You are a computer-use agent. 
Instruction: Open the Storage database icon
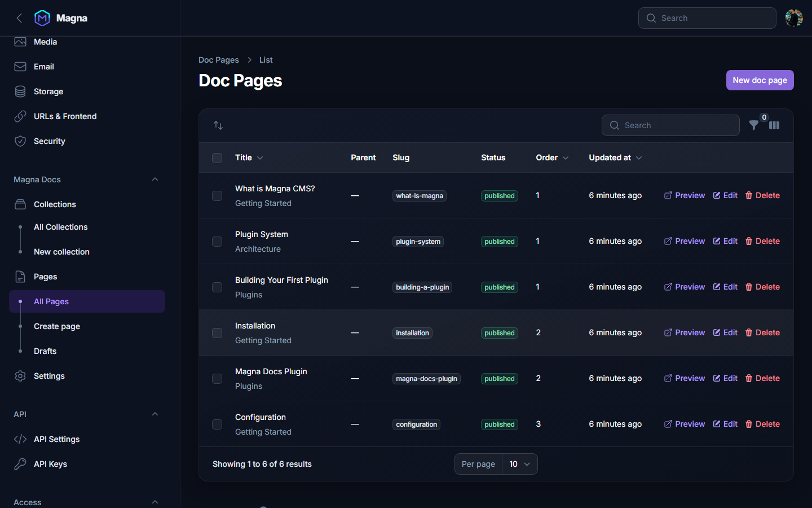point(20,91)
